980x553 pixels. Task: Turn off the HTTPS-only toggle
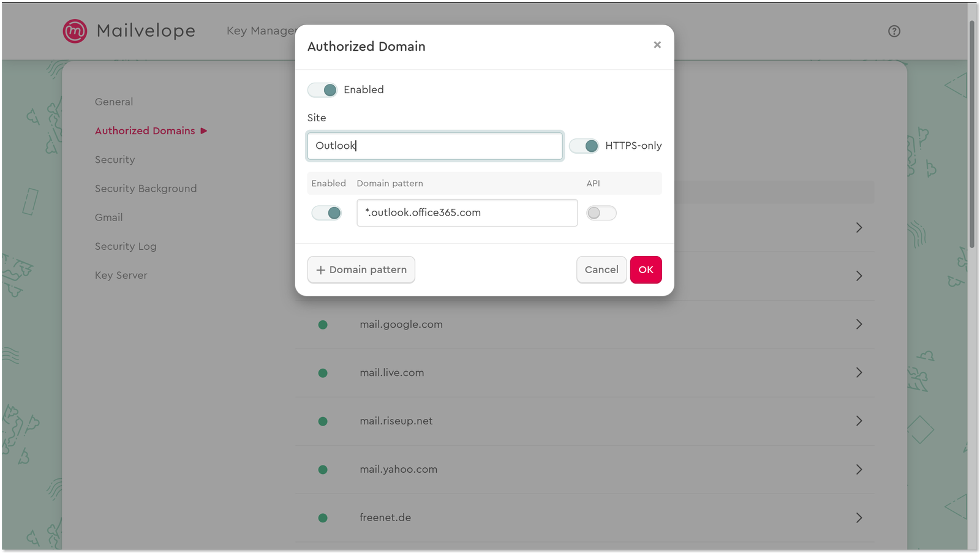(584, 146)
